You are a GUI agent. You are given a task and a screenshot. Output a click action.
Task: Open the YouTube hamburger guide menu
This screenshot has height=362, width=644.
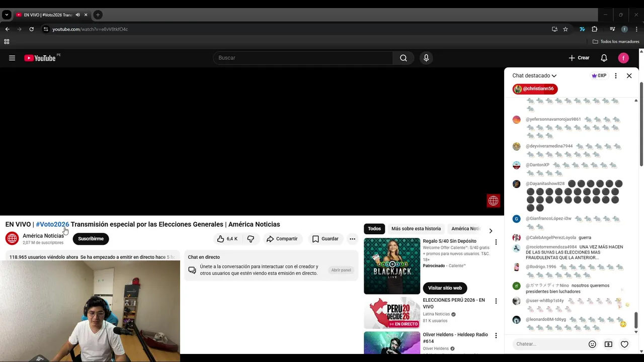[x=12, y=58]
